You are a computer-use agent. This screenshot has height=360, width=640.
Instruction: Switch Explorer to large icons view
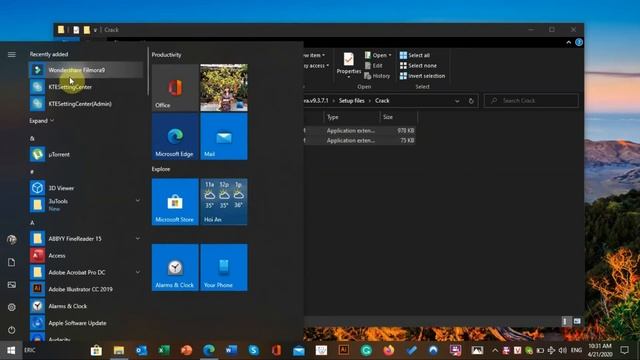coord(577,321)
